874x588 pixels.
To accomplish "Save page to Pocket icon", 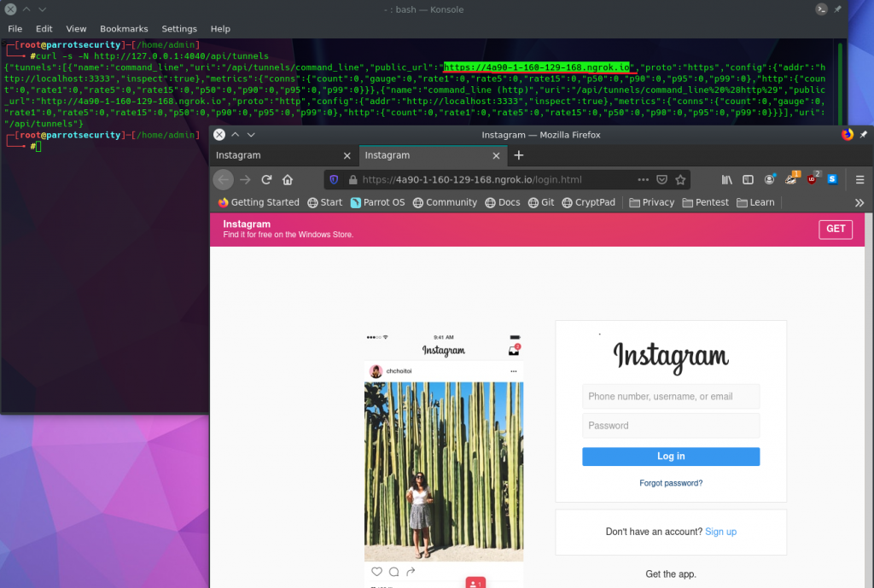I will 661,179.
